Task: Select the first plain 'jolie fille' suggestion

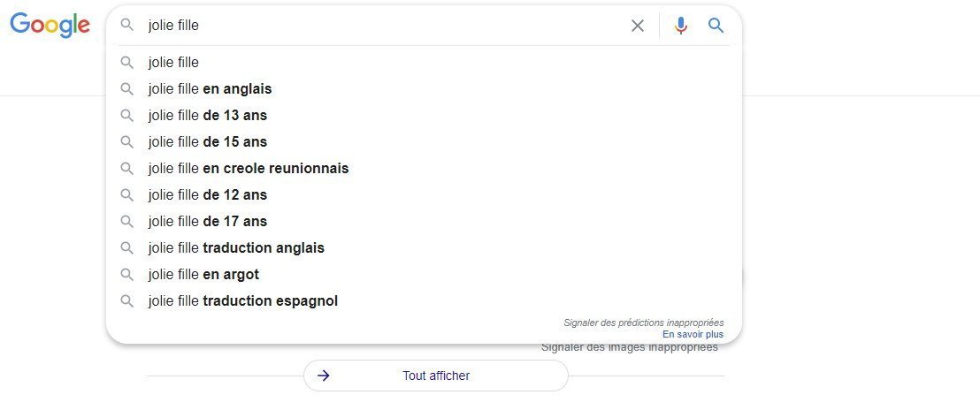Action: [425, 63]
